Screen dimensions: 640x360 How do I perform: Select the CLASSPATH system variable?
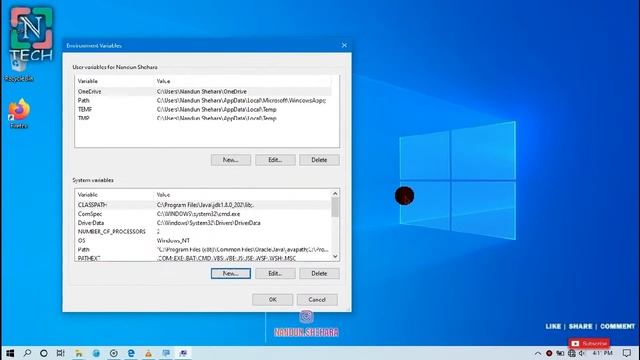click(204, 205)
